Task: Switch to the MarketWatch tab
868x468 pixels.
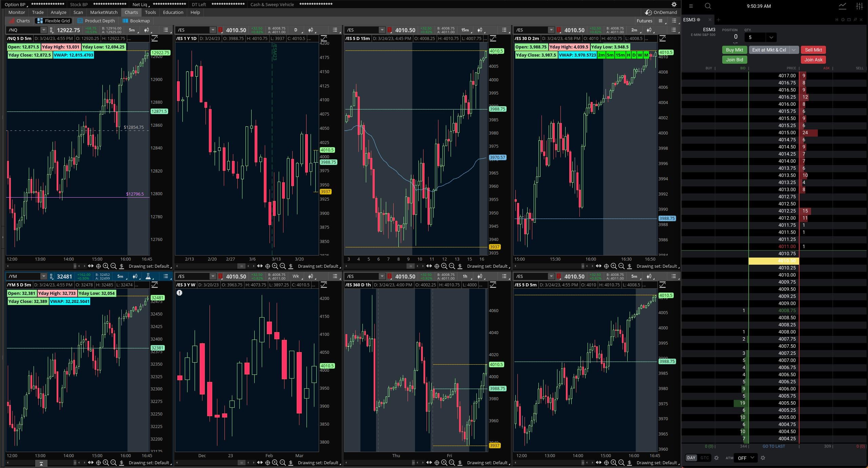Action: [x=104, y=12]
